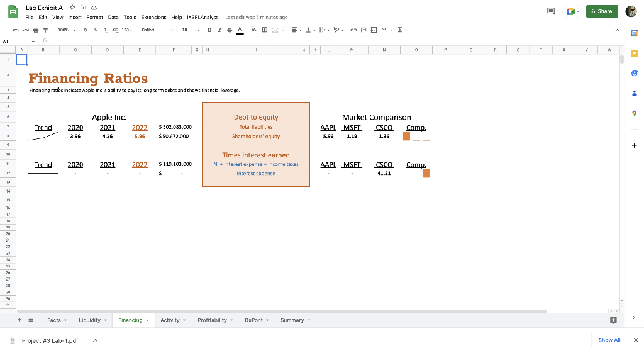Open comment history
The width and height of the screenshot is (644, 353).
pos(551,11)
